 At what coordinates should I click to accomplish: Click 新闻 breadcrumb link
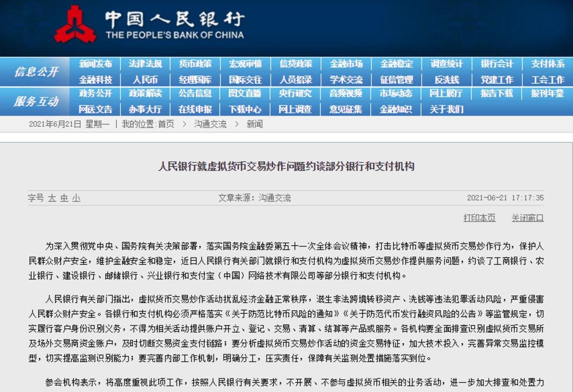[254, 124]
